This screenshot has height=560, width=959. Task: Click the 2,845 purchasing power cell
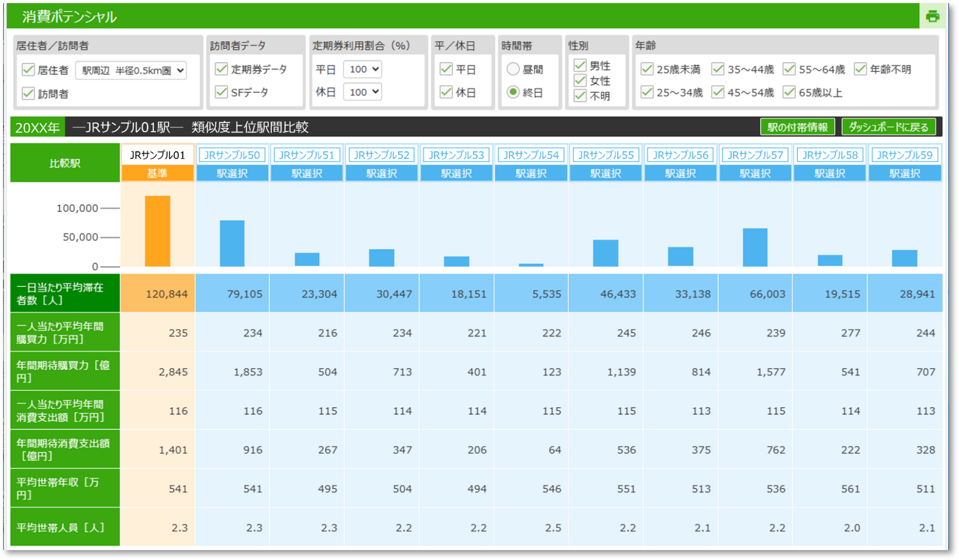157,372
